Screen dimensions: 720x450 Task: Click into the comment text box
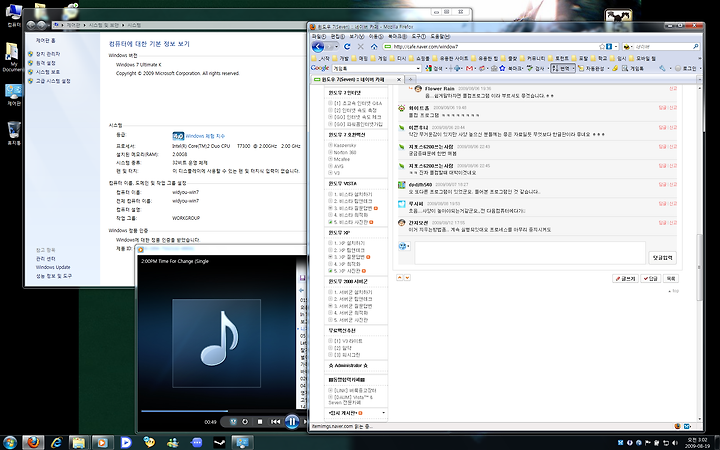tap(530, 253)
